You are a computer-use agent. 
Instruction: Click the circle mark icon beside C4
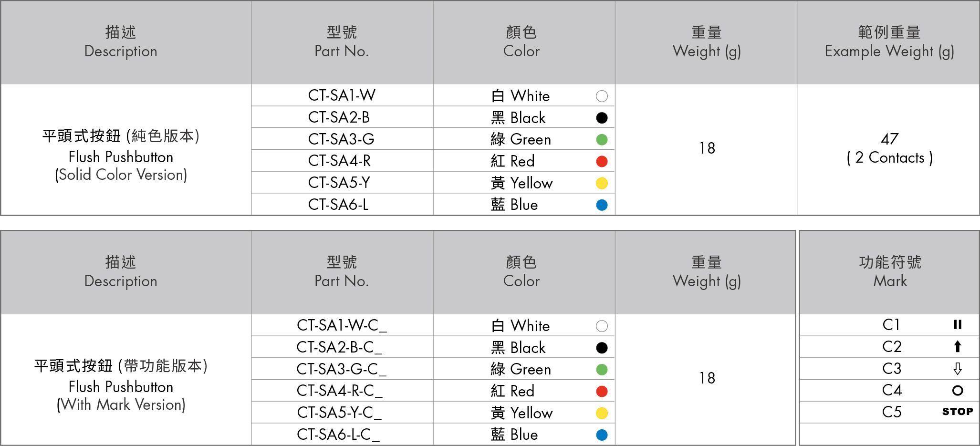[x=957, y=390]
